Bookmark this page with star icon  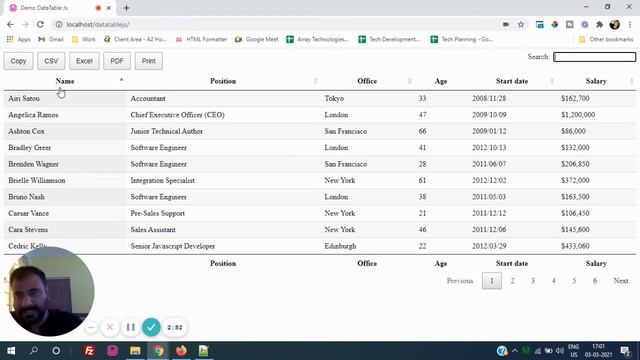[x=521, y=24]
